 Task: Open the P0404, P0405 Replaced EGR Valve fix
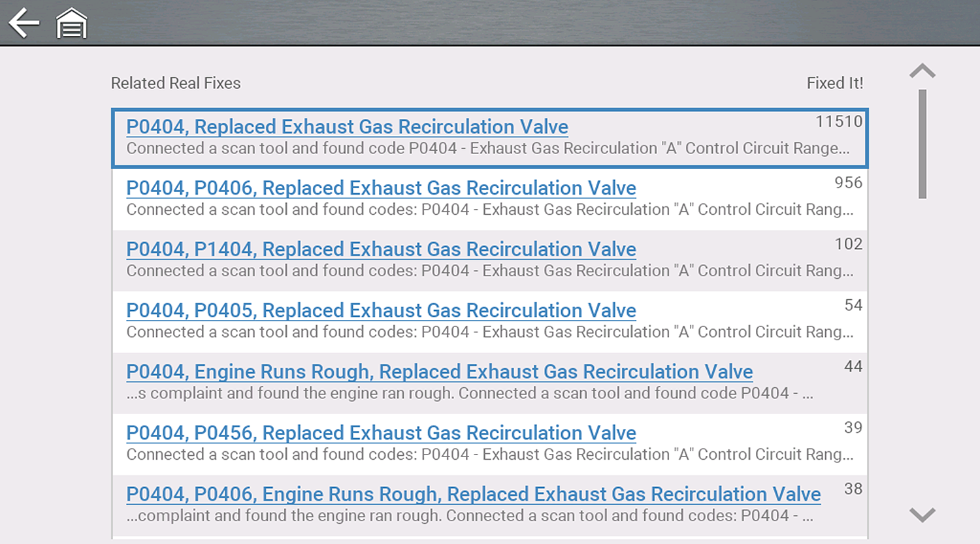(381, 311)
